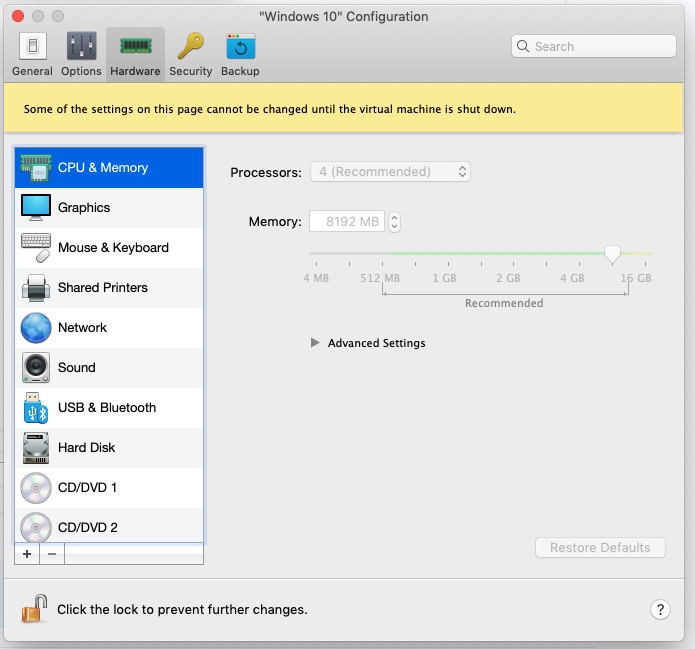Image resolution: width=695 pixels, height=649 pixels.
Task: Open the Processors dropdown
Action: 390,172
